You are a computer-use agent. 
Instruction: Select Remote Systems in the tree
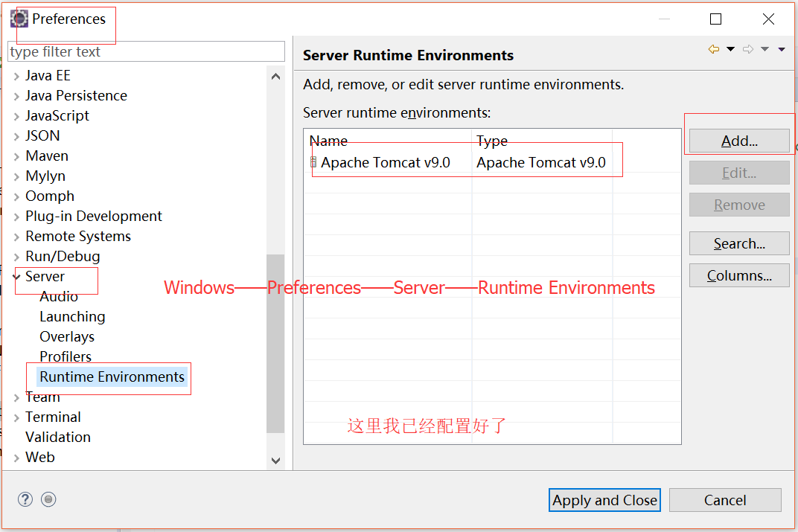click(78, 236)
